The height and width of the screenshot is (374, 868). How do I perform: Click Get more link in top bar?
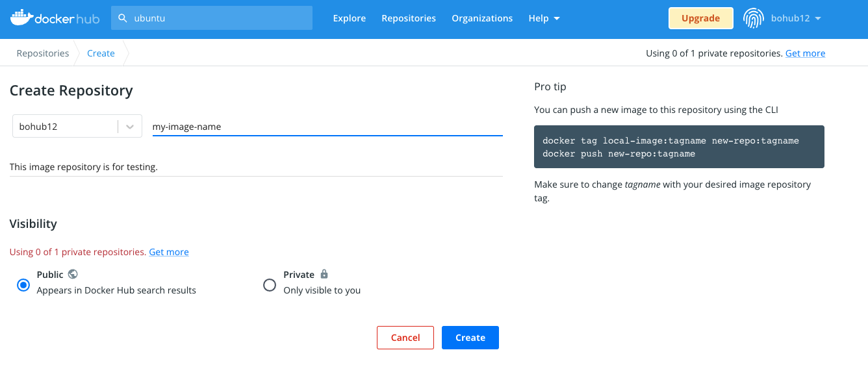[x=805, y=53]
